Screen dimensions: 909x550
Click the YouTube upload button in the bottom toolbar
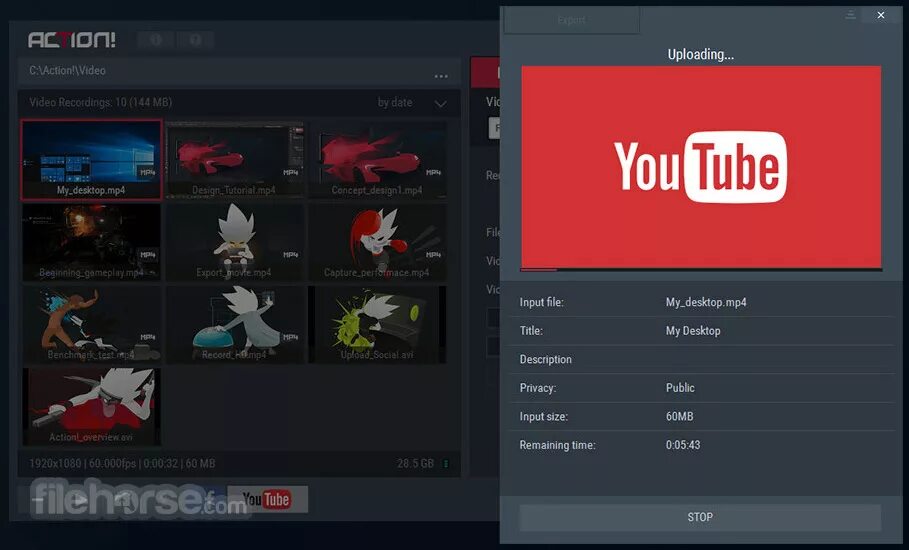[x=267, y=500]
